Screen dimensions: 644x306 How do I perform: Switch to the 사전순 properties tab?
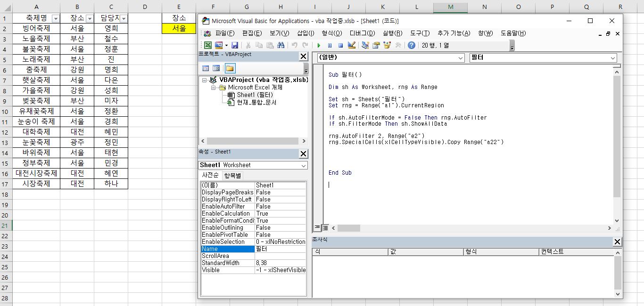(210, 175)
